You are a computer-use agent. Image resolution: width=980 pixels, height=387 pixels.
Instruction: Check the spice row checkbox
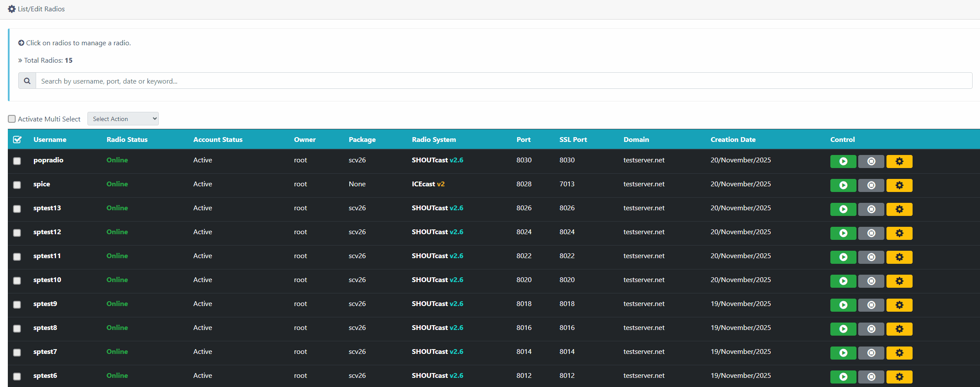pyautogui.click(x=17, y=185)
